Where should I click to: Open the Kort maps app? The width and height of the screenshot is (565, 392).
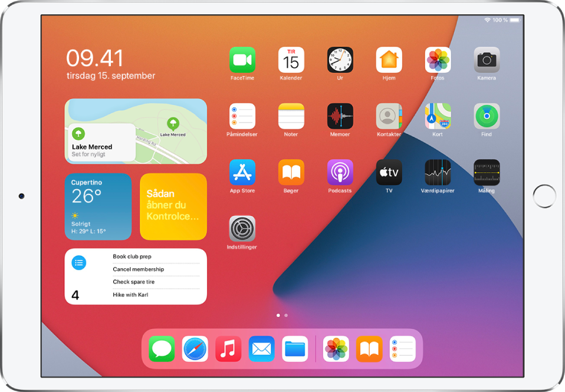(x=438, y=116)
